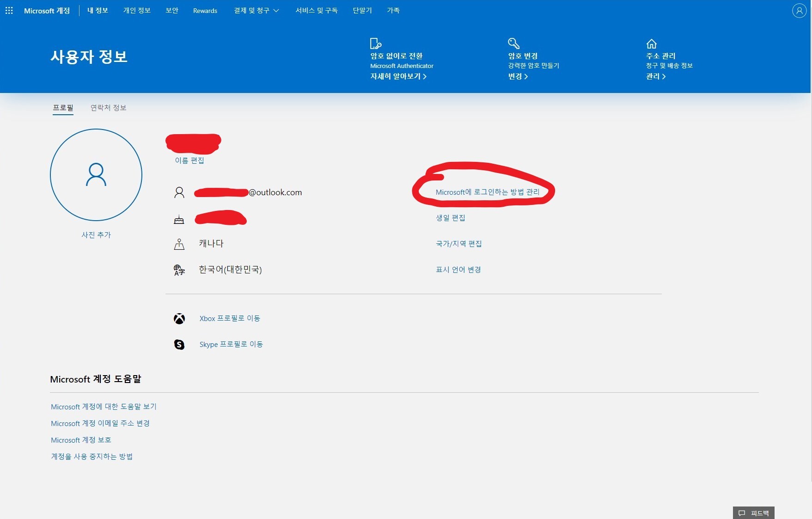The image size is (812, 519).
Task: Click the Xbox logo icon
Action: tap(179, 319)
